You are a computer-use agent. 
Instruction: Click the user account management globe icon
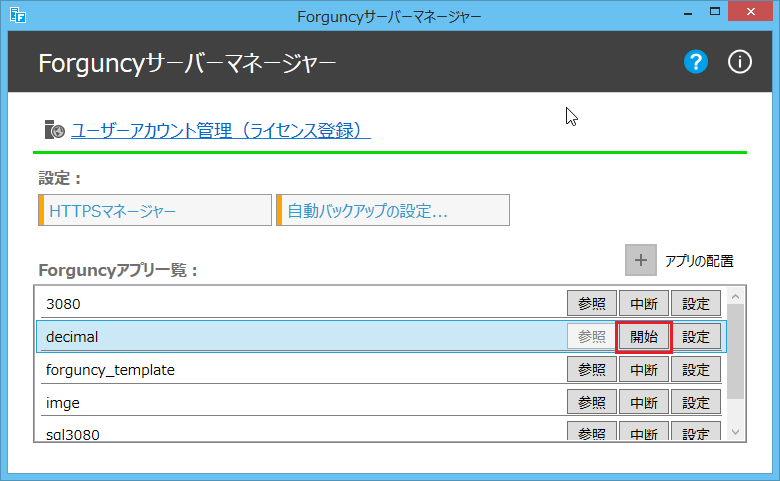[x=54, y=130]
